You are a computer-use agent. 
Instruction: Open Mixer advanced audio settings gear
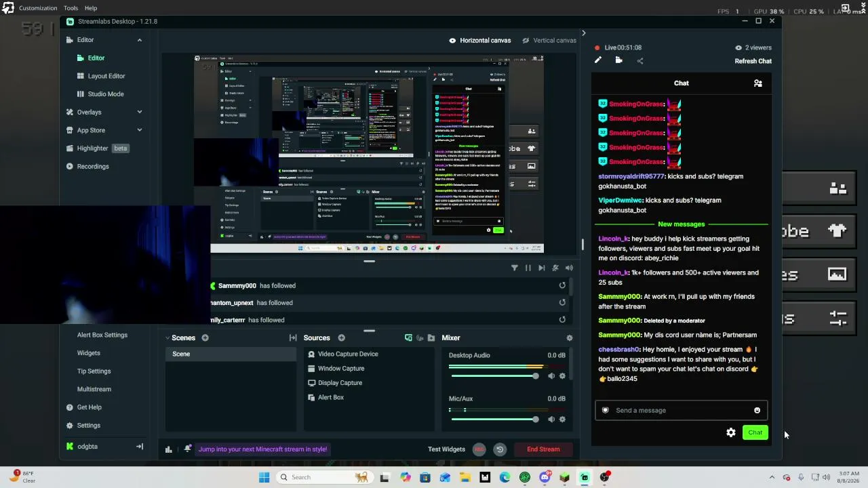point(570,338)
